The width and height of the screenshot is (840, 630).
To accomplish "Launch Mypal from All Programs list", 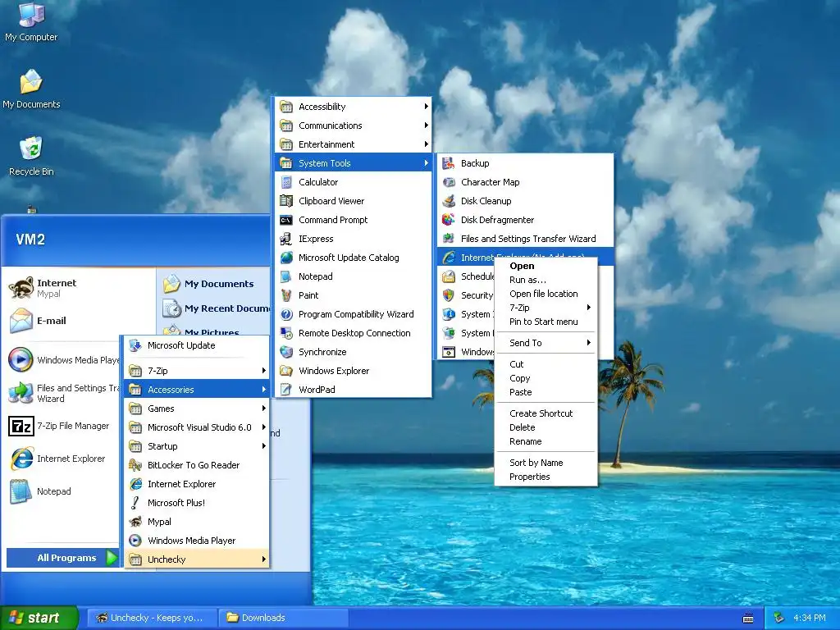I will tap(196, 522).
